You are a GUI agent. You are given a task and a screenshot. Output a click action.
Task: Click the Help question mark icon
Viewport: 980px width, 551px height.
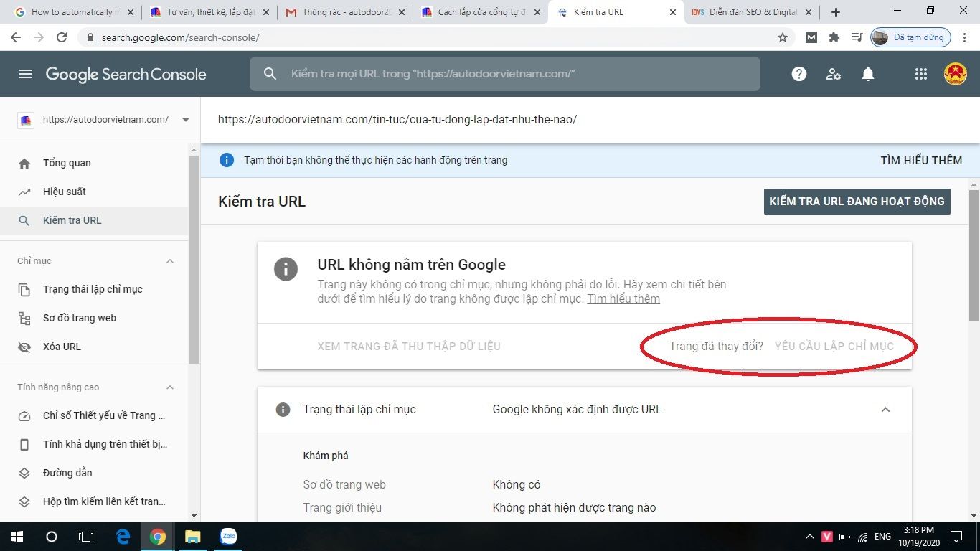click(x=799, y=74)
